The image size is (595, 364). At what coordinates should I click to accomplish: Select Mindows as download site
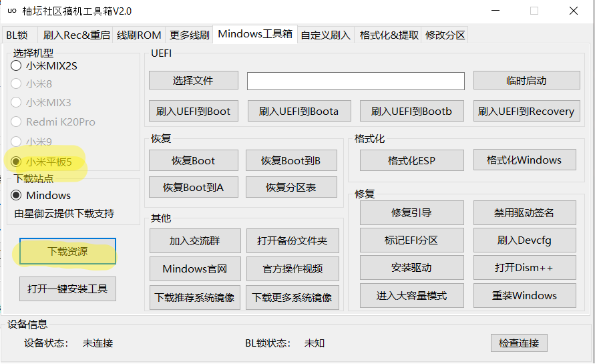click(x=16, y=195)
